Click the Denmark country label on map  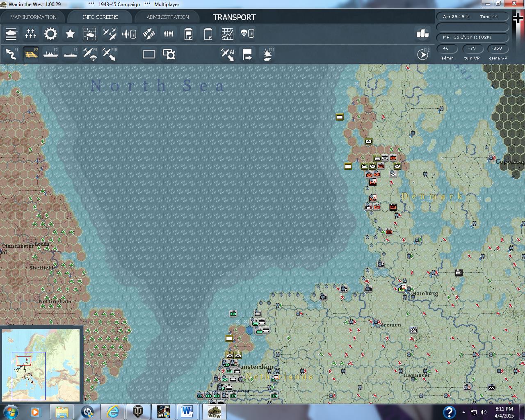click(432, 196)
